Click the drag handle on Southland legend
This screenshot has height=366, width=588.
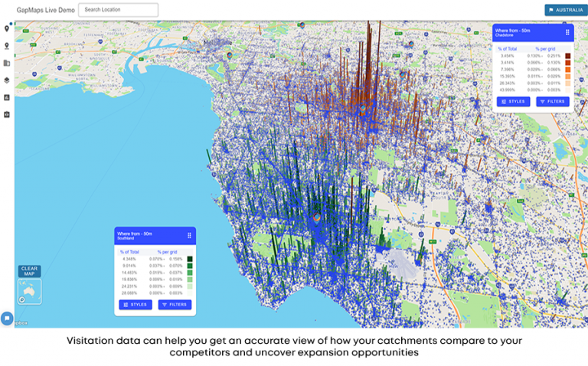[190, 235]
